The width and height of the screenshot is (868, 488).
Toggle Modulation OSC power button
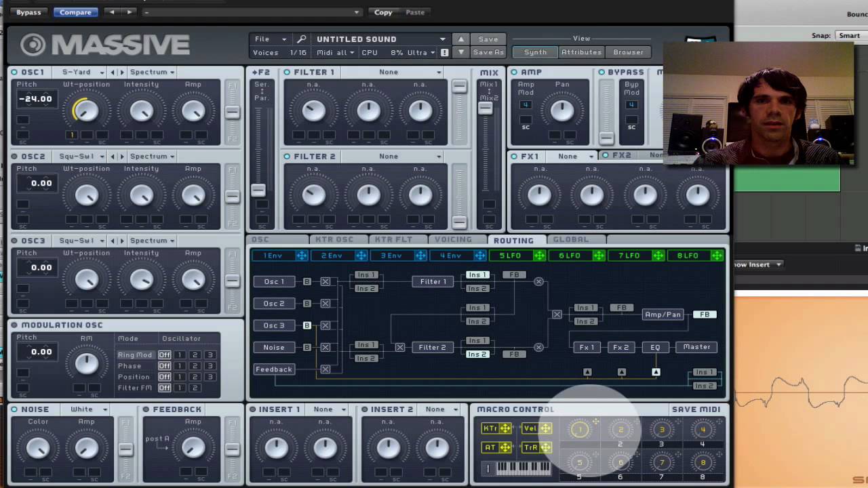14,325
